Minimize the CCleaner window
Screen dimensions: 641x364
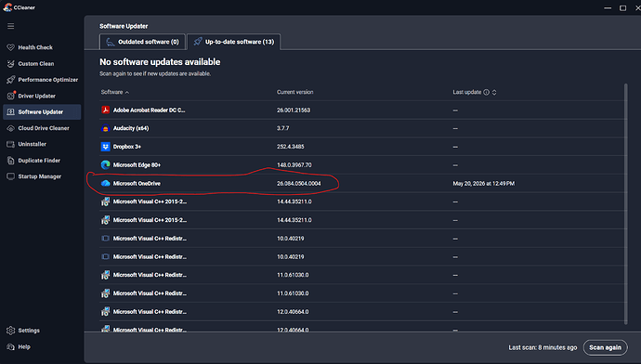(x=608, y=7)
